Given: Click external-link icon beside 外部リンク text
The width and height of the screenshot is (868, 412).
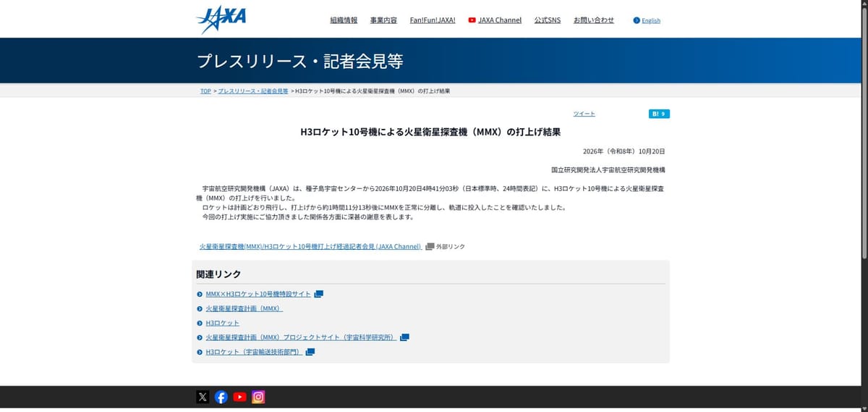Looking at the screenshot, I should tap(430, 247).
